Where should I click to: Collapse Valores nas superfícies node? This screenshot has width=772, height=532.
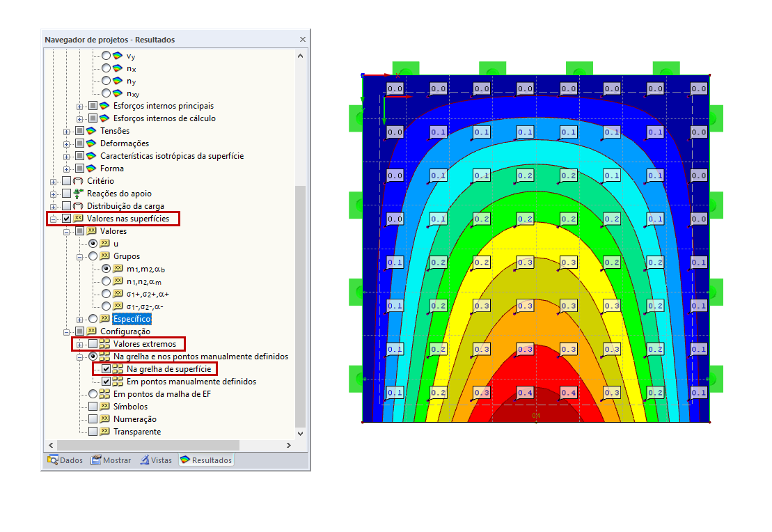[53, 219]
